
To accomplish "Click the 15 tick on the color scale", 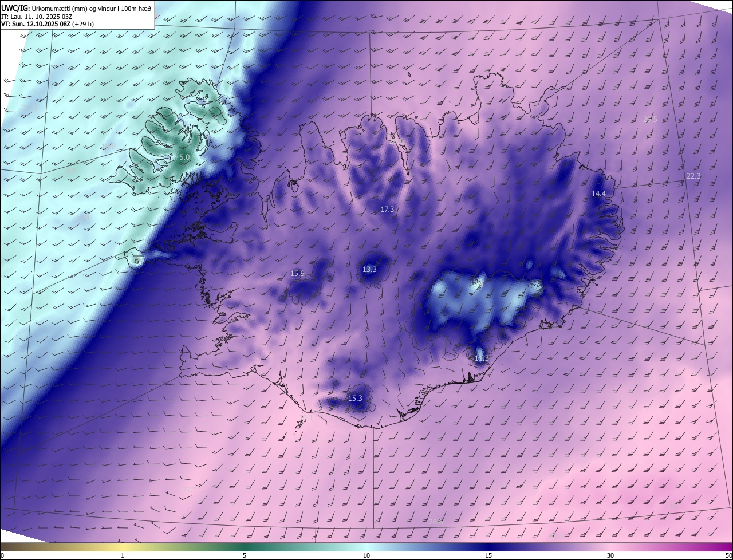I will click(488, 555).
